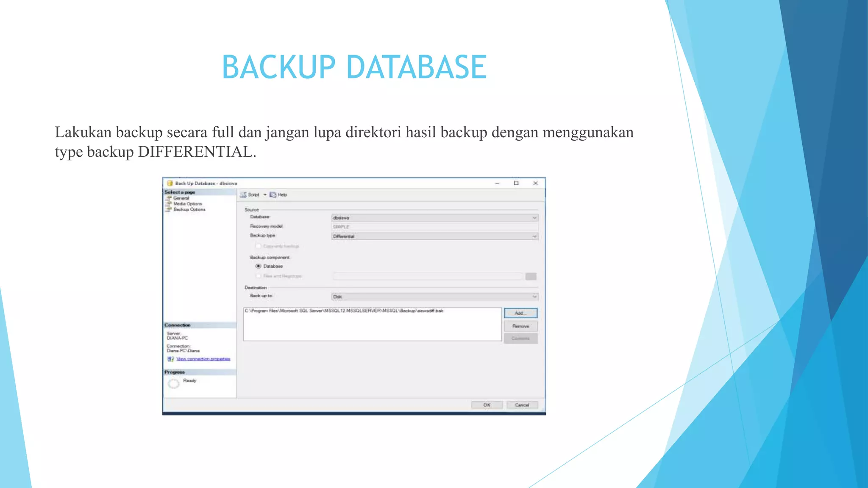
Task: Click the Script toolbar icon
Action: [x=244, y=195]
